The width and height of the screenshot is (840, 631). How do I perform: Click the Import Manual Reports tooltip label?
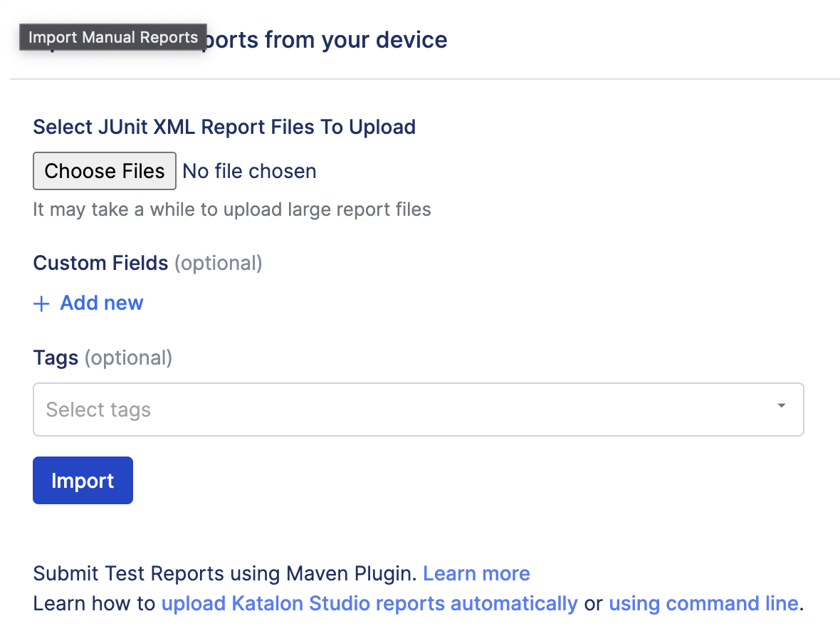click(112, 37)
